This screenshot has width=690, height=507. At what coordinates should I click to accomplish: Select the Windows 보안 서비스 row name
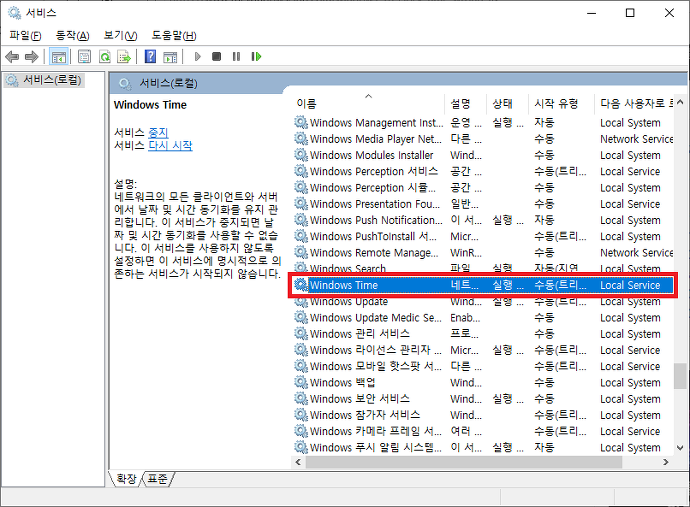click(360, 399)
